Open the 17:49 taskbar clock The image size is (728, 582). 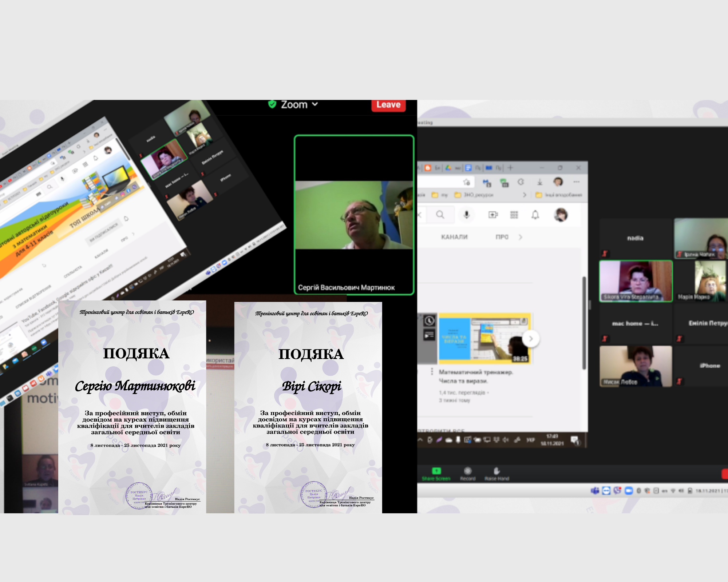[552, 440]
